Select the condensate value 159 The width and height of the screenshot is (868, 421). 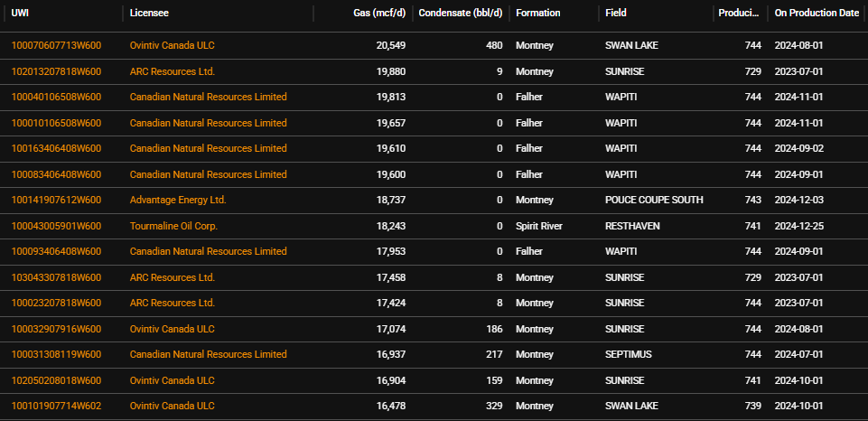[494, 380]
